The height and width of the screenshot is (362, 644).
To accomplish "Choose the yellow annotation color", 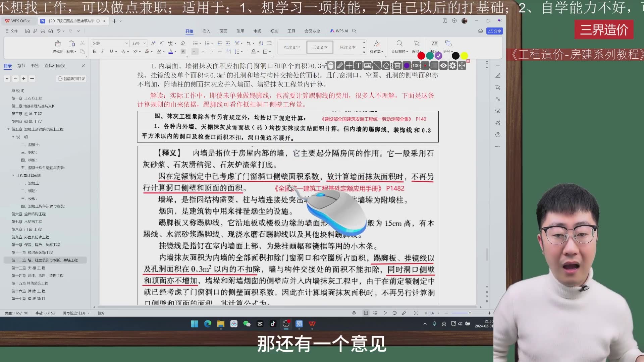I will 464,56.
